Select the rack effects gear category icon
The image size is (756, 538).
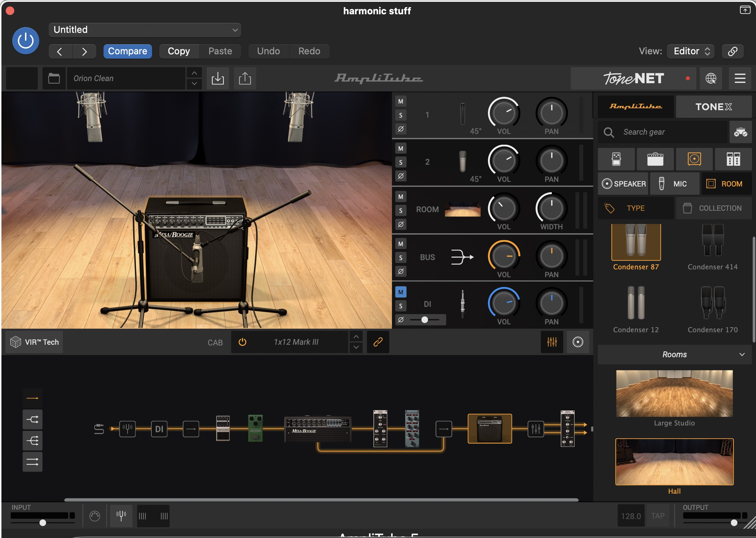[733, 159]
